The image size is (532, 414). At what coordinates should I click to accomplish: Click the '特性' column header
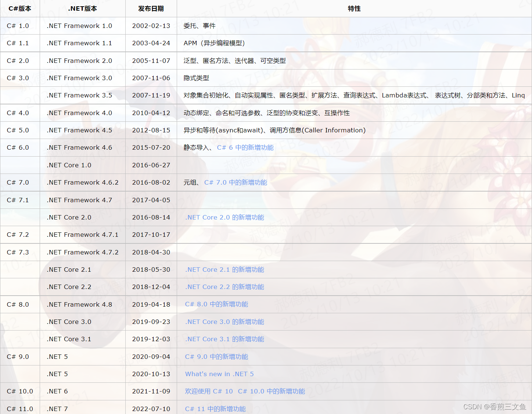point(354,8)
